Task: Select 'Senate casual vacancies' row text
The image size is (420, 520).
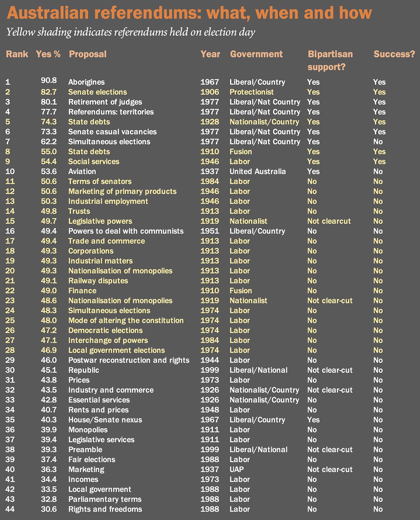Action: (x=112, y=132)
